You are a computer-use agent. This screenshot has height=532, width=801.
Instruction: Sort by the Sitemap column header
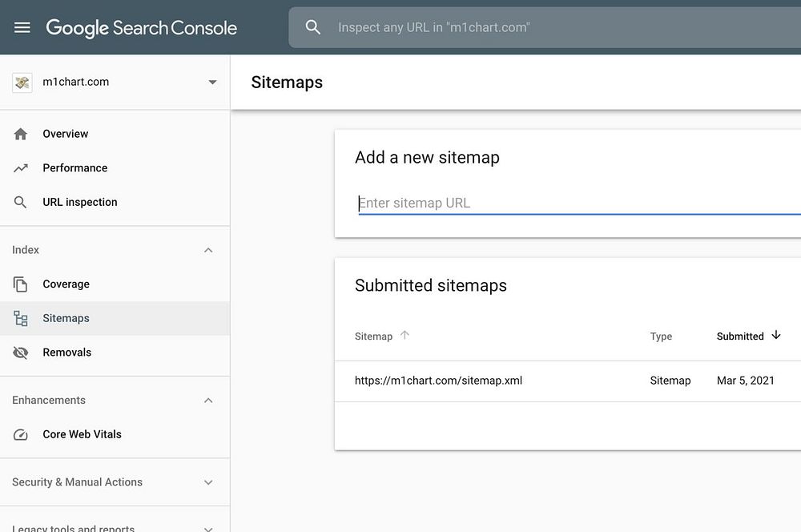[374, 337]
